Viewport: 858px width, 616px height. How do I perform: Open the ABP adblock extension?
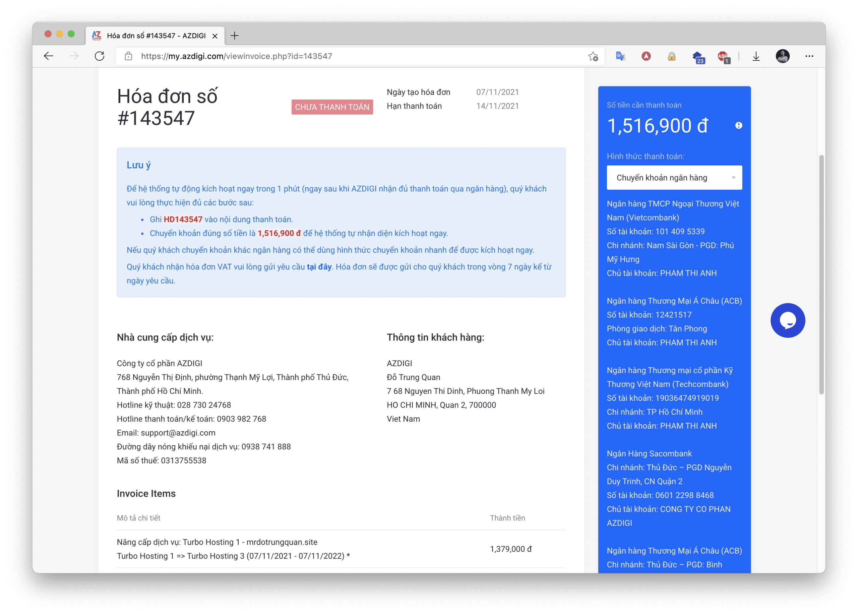[x=723, y=57]
